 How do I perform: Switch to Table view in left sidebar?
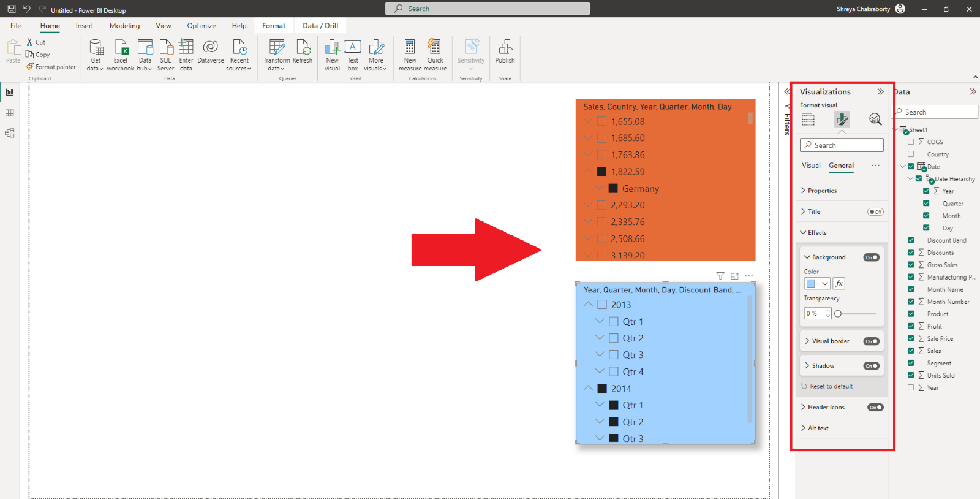point(10,113)
